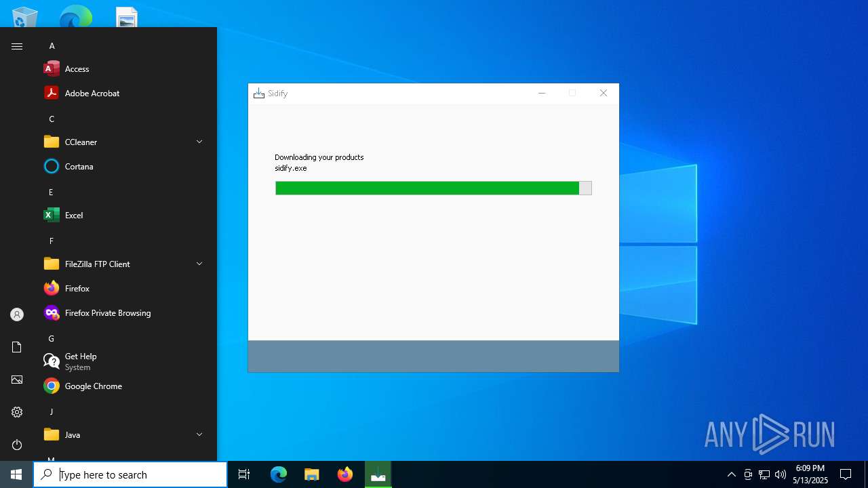868x488 pixels.
Task: Jump to letter J section header
Action: pos(51,412)
